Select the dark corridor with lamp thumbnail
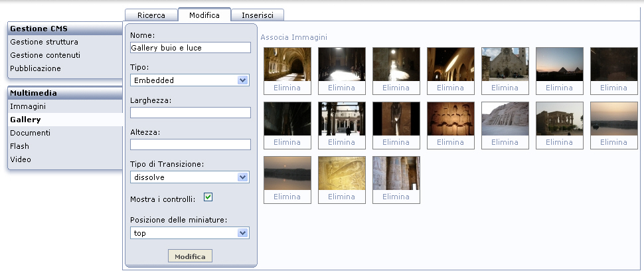Screen dimensions: 644x273 (396, 64)
